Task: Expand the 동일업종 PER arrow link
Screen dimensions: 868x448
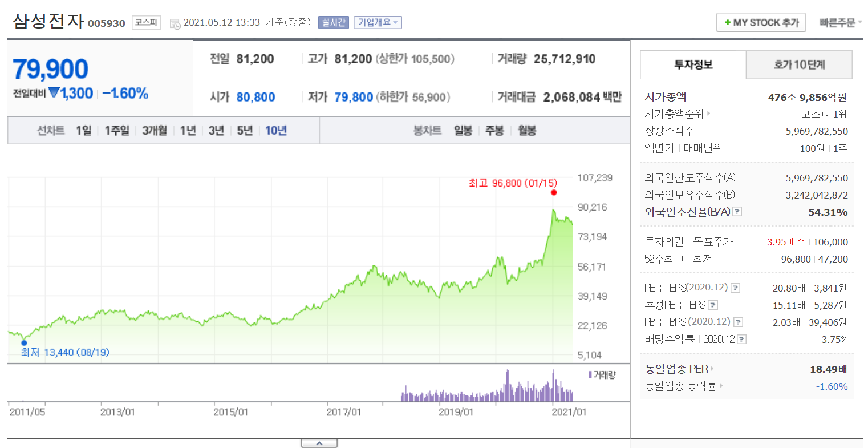Action: click(712, 369)
